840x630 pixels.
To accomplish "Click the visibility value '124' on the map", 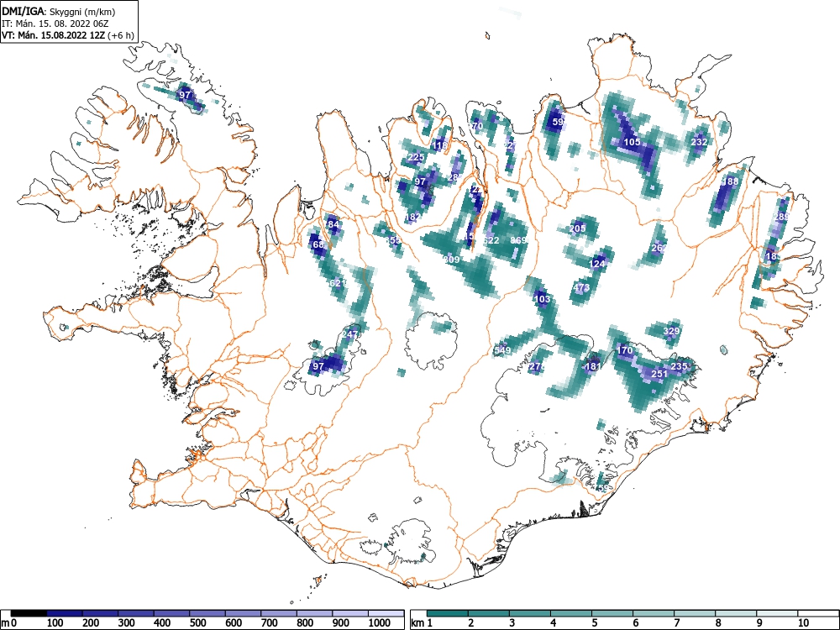I will [596, 264].
